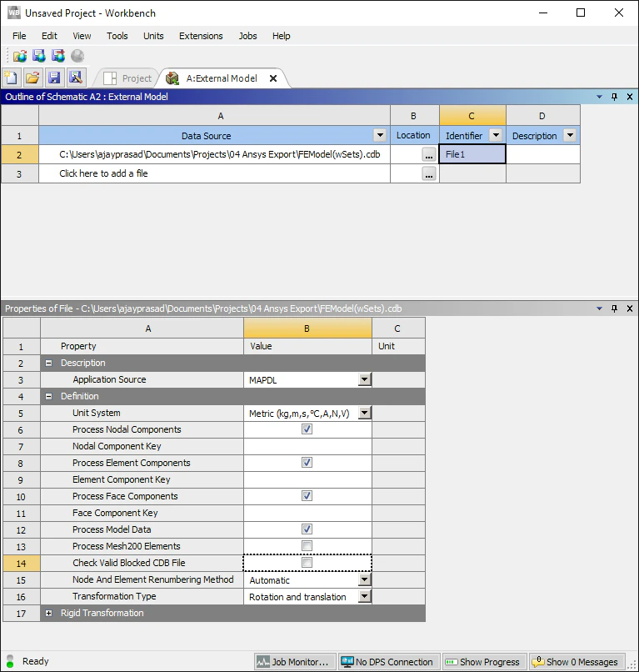Open the Extensions menu
The height and width of the screenshot is (672, 639).
pos(201,36)
